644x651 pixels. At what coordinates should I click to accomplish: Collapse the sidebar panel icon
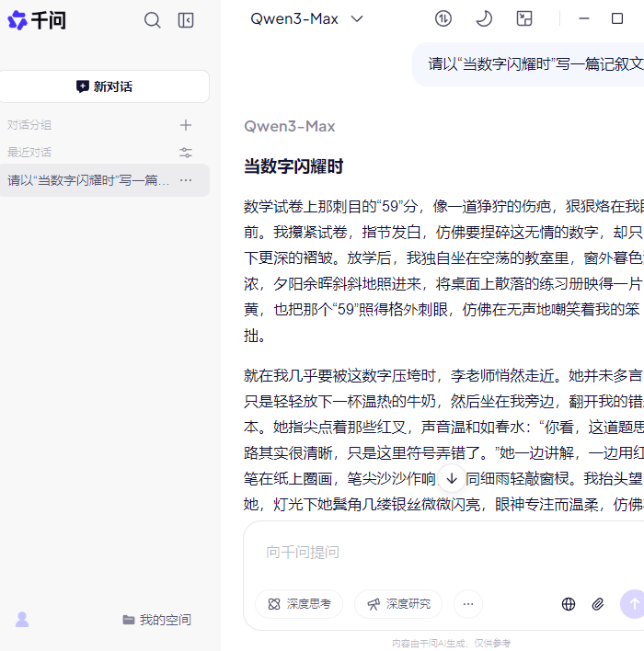(x=186, y=20)
